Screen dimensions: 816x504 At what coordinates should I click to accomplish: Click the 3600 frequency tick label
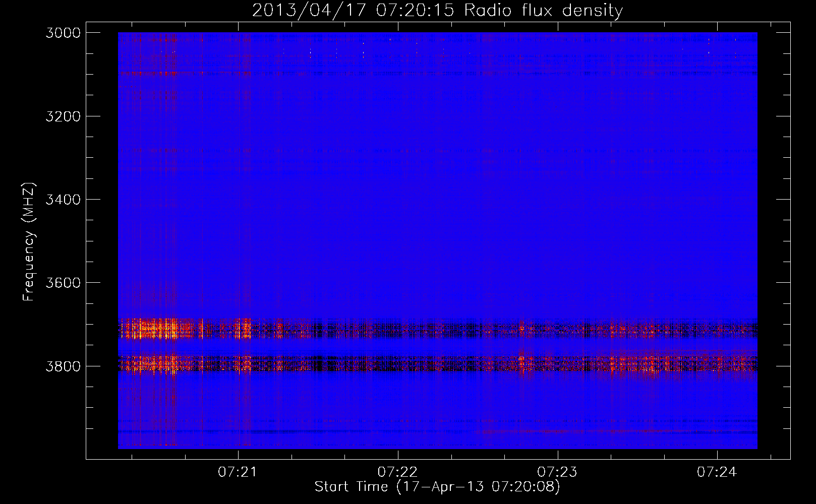(63, 283)
